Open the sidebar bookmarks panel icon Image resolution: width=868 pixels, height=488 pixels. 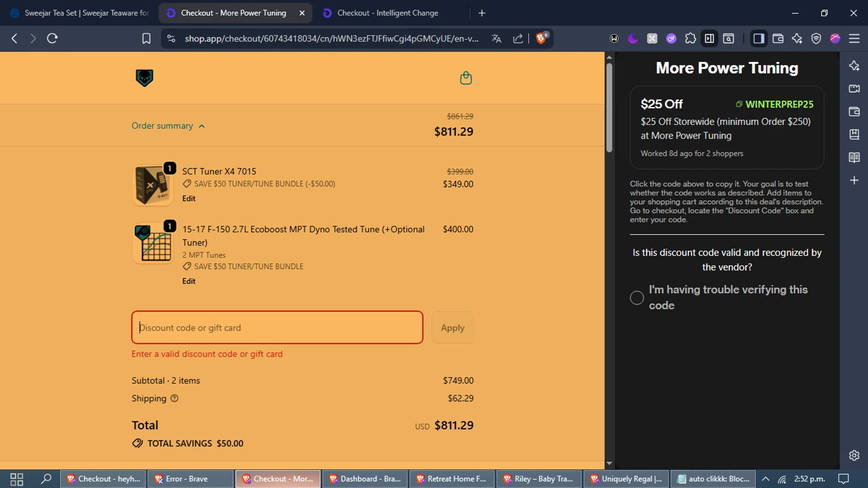854,134
